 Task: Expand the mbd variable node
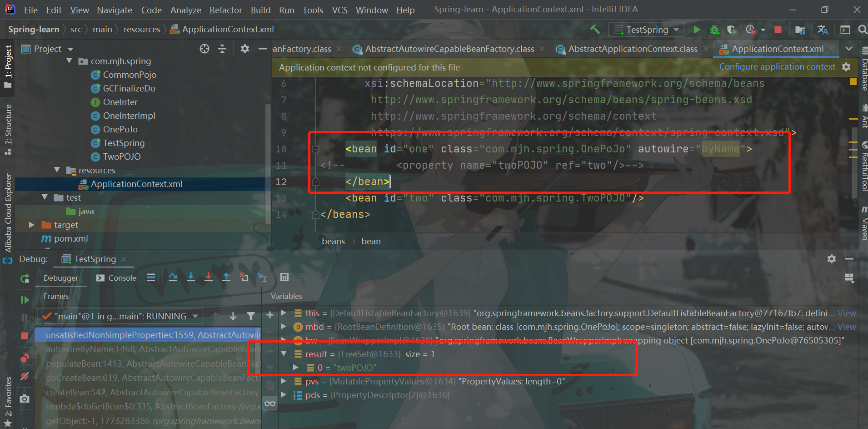click(x=284, y=326)
